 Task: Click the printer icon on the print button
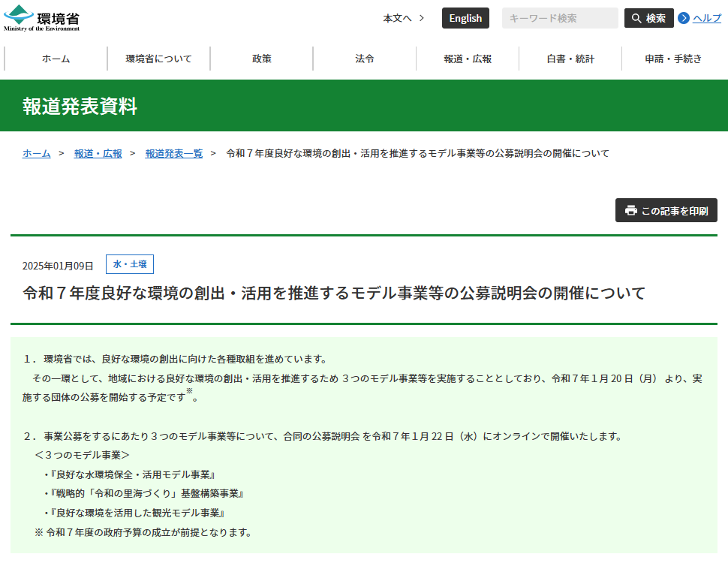(631, 211)
